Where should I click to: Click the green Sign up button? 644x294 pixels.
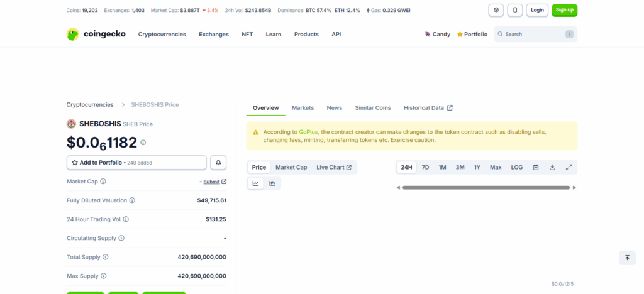(x=564, y=10)
